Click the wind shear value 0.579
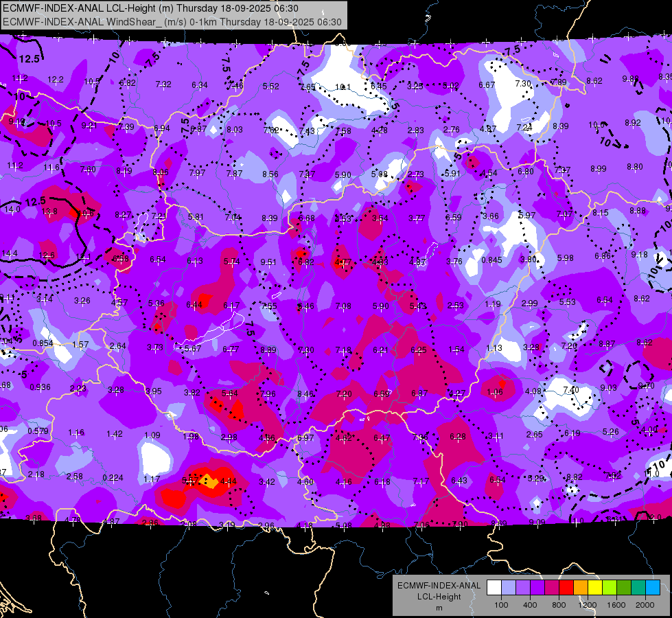Viewport: 672px width, 618px height. point(38,431)
